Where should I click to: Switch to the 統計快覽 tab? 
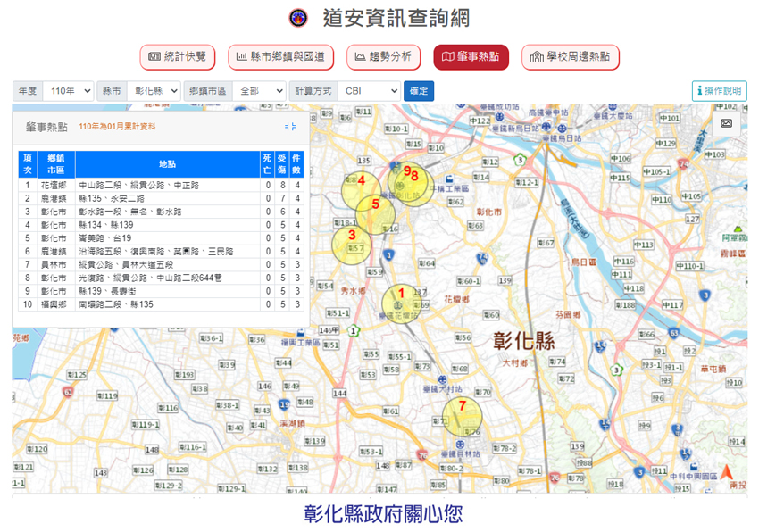click(x=177, y=57)
